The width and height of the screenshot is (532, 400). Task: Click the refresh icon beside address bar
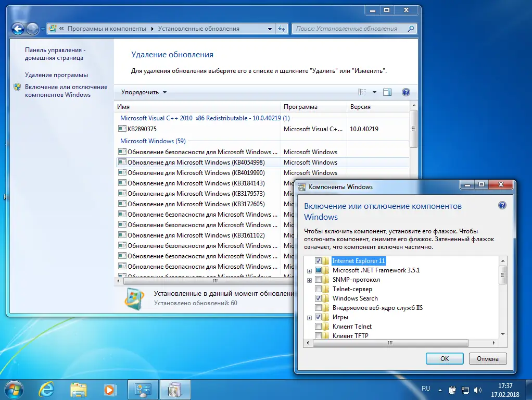pos(282,29)
